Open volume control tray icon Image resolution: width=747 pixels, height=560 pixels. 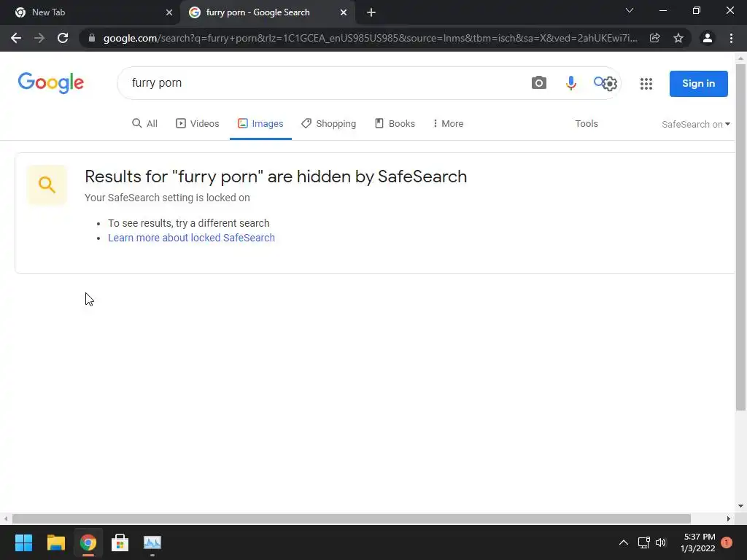coord(661,542)
